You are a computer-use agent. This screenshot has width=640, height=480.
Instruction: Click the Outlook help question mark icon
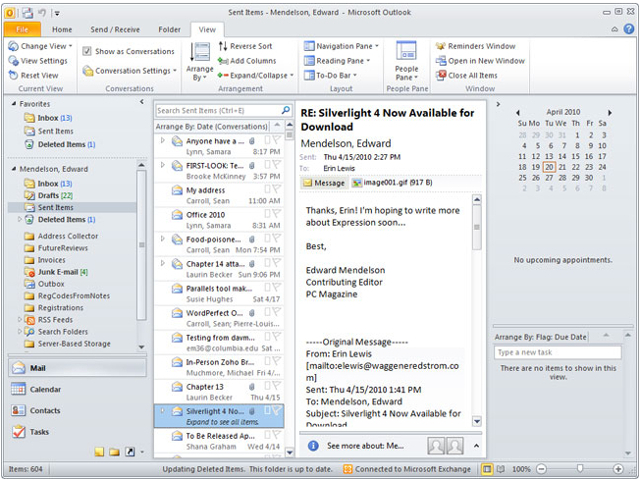(x=629, y=29)
